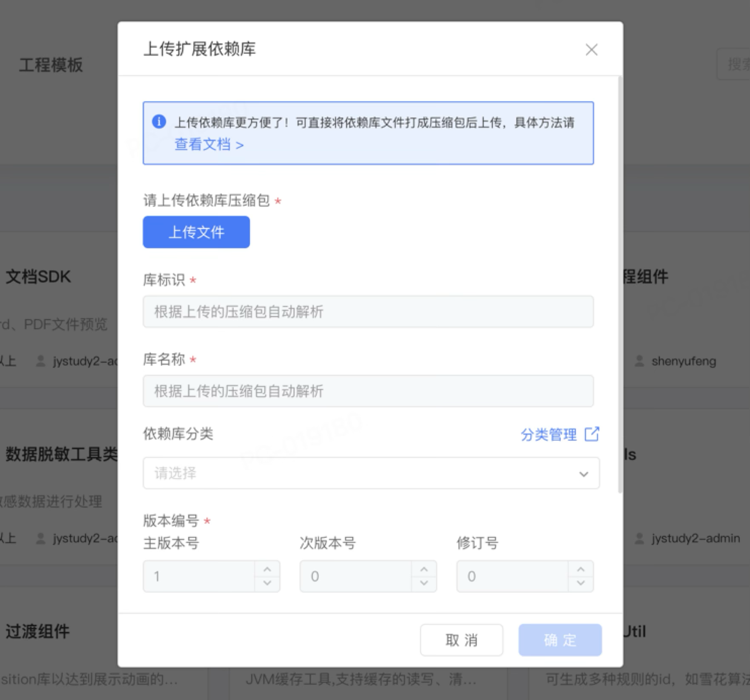
Task: Increase the 修订号 value with up arrow
Action: coord(581,569)
